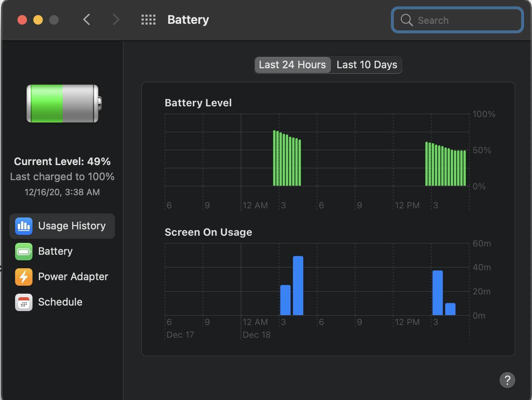
Task: Click the tallest blue Screen On Usage bar
Action: pyautogui.click(x=298, y=286)
